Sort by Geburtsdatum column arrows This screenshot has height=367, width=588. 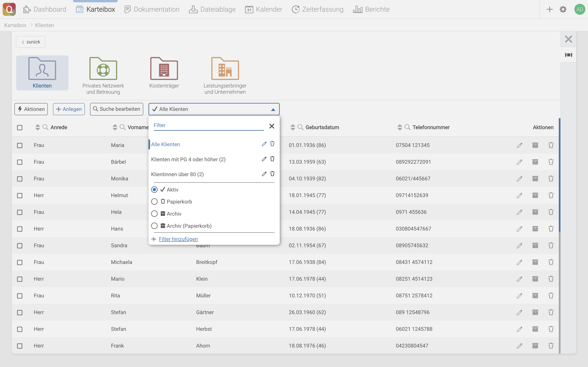tap(293, 127)
